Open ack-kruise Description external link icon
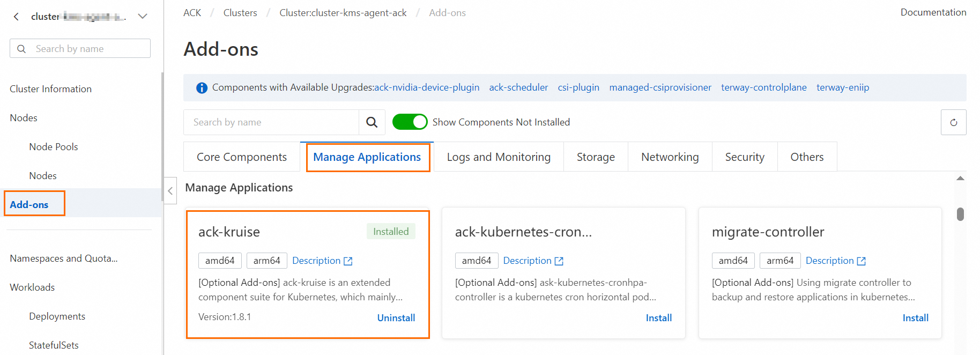This screenshot has height=355, width=980. pyautogui.click(x=348, y=261)
